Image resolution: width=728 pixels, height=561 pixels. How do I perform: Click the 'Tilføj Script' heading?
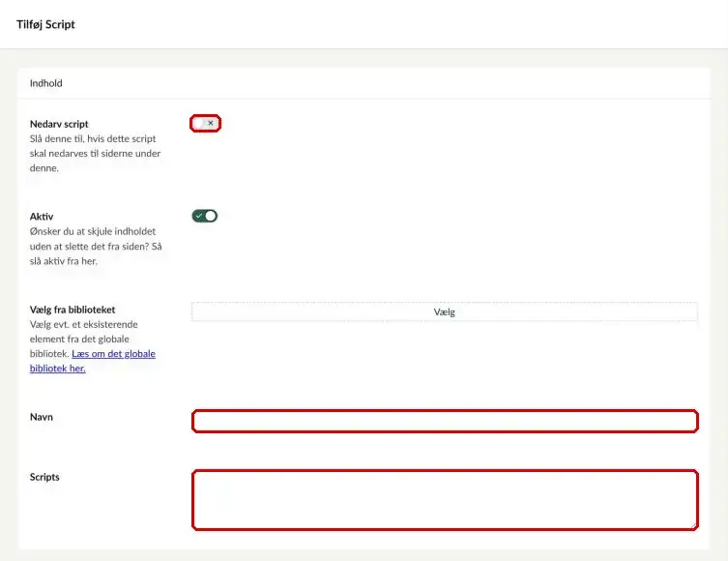pyautogui.click(x=45, y=24)
